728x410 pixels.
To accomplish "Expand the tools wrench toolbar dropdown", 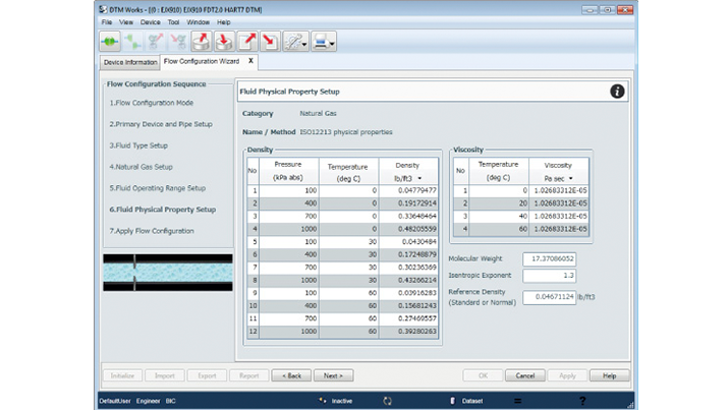I will pyautogui.click(x=303, y=42).
